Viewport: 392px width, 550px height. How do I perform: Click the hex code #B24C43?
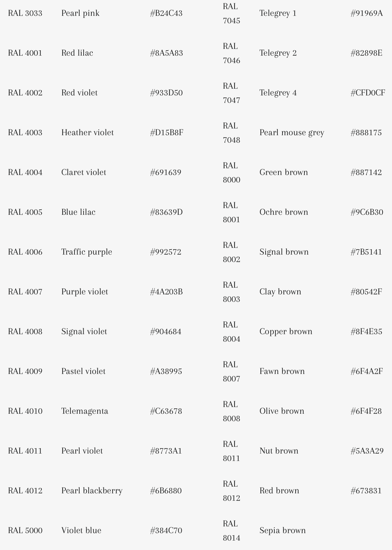coord(166,13)
